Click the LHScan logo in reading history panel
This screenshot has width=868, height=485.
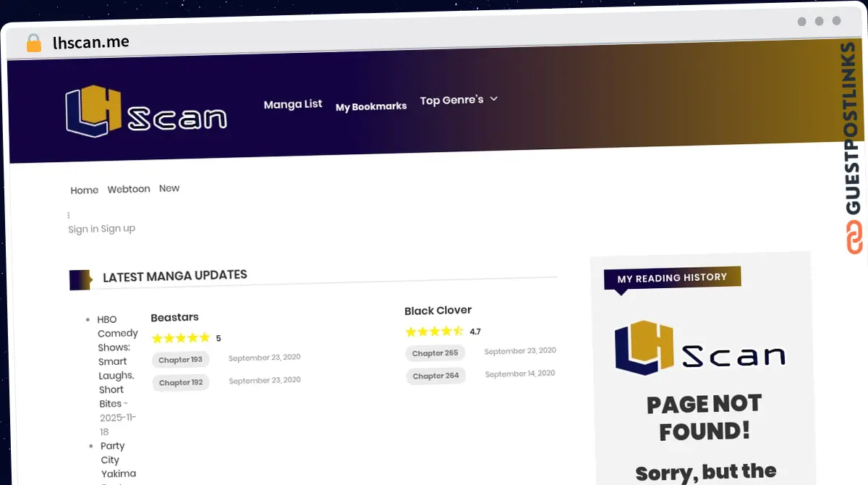pos(700,349)
